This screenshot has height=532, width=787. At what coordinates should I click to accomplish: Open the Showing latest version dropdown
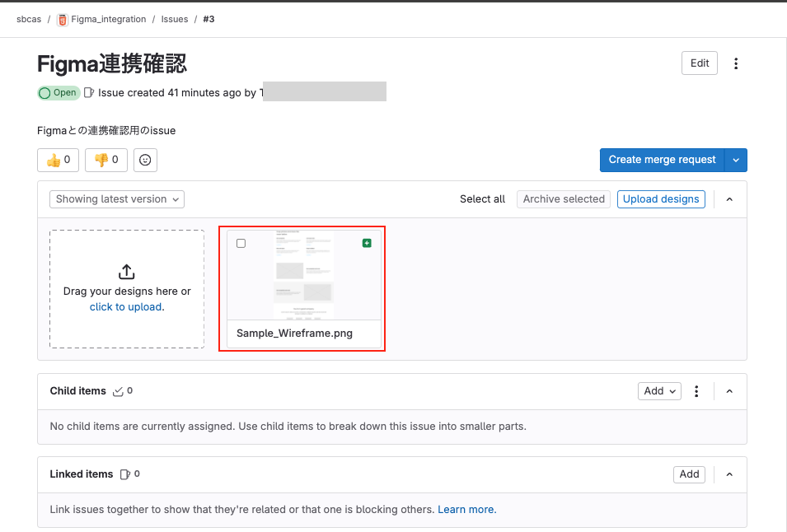click(x=116, y=198)
